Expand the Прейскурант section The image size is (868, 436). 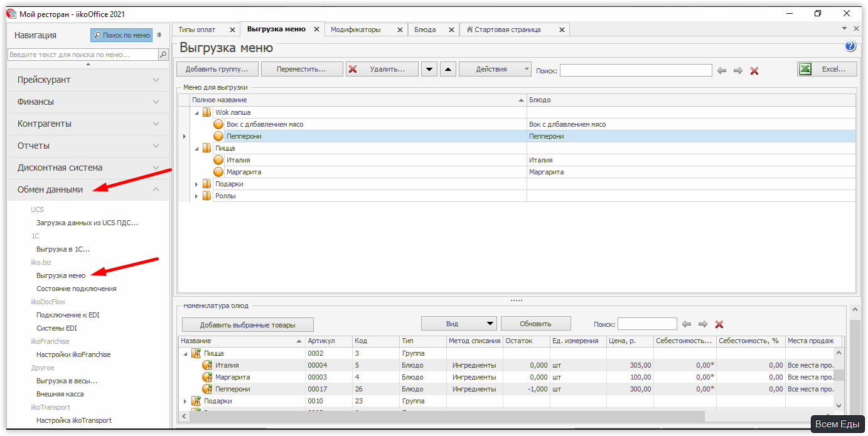[x=88, y=80]
